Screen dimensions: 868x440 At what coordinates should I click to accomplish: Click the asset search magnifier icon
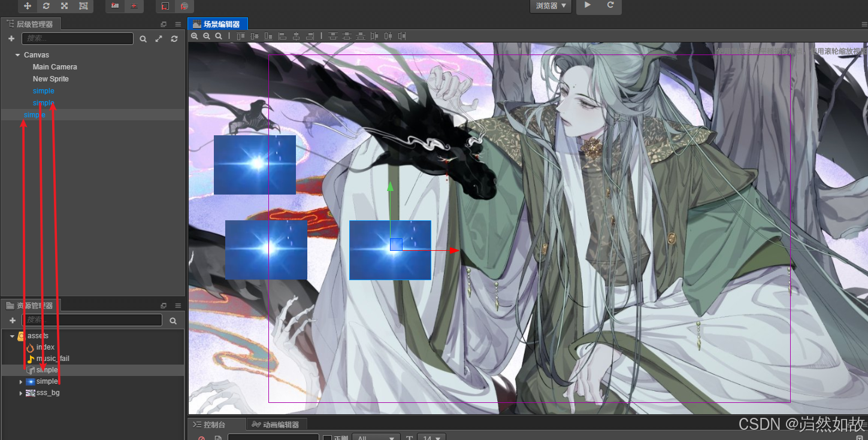tap(173, 321)
